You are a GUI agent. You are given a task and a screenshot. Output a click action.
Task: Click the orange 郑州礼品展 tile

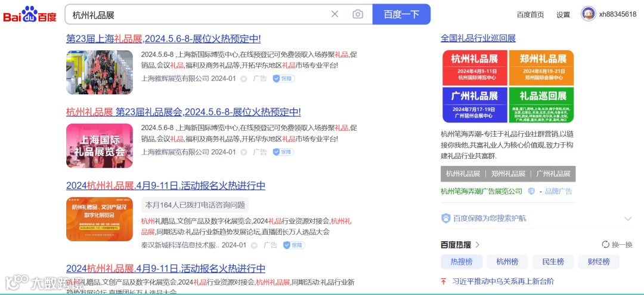(541, 67)
